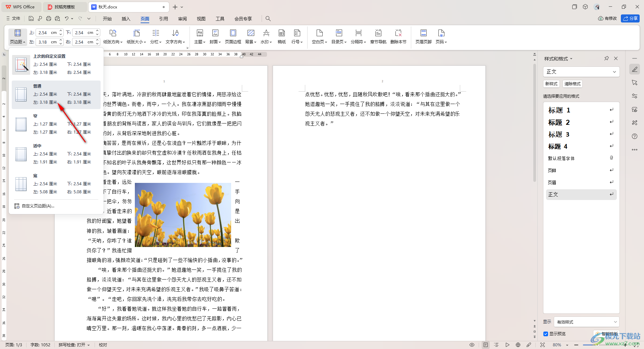Click the print icon in quick toolbar
The width and height of the screenshot is (644, 349).
[x=49, y=18]
